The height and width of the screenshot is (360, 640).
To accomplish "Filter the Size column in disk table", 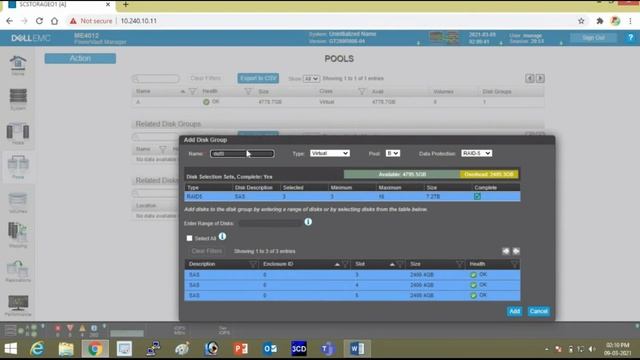I will 460,264.
